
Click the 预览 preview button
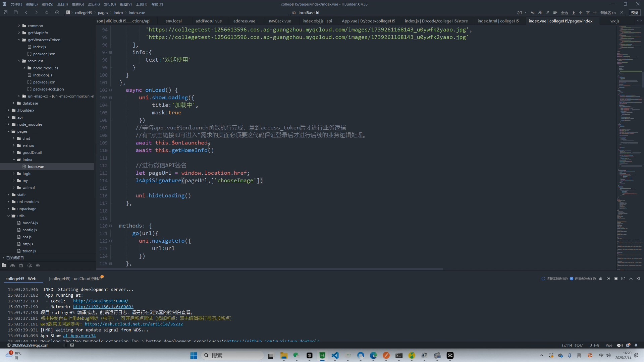click(635, 12)
